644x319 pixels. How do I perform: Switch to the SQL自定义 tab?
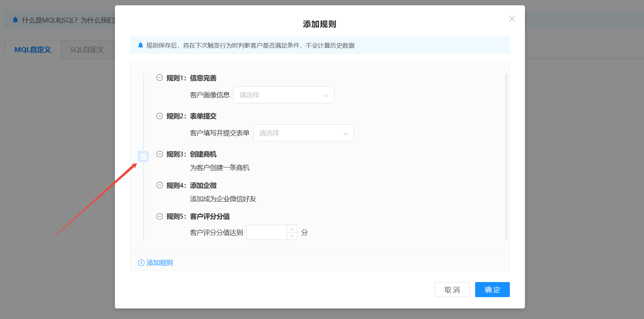87,49
